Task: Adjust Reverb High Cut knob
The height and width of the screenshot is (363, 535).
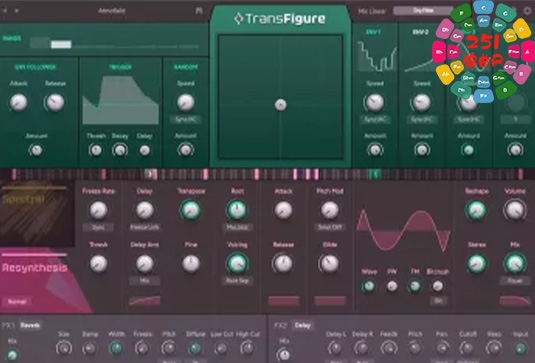Action: click(x=248, y=348)
